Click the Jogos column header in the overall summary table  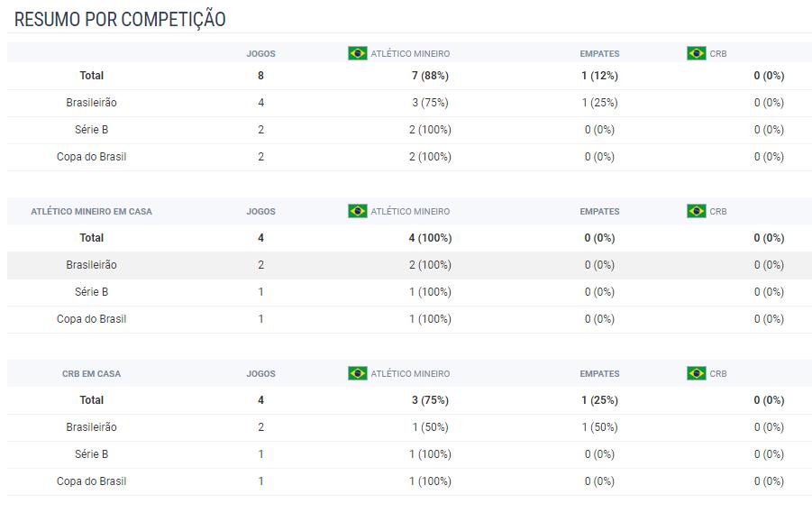click(260, 54)
